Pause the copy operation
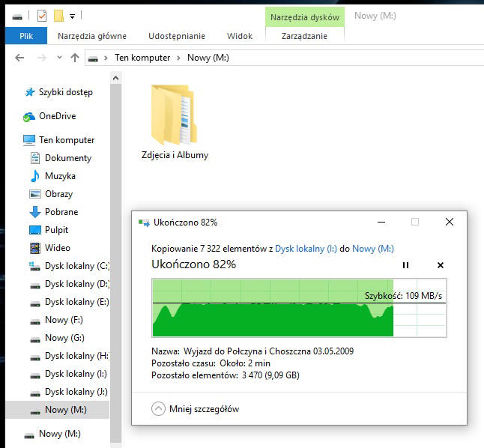 (x=405, y=265)
